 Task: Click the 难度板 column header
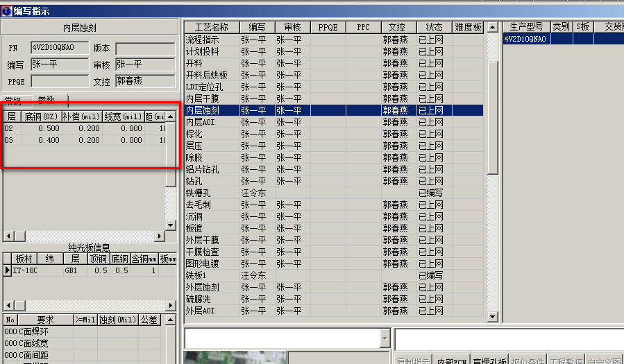coord(468,27)
